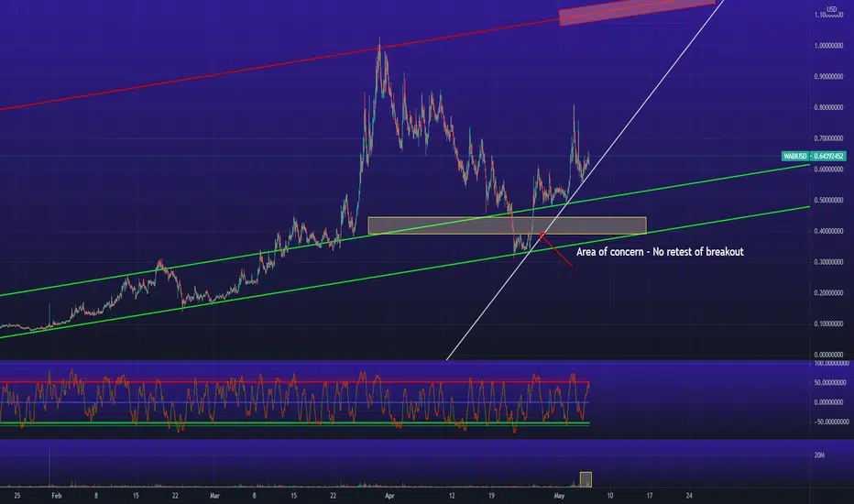The height and width of the screenshot is (504, 854).
Task: Click the USD currency label on price axis
Action: [x=832, y=9]
